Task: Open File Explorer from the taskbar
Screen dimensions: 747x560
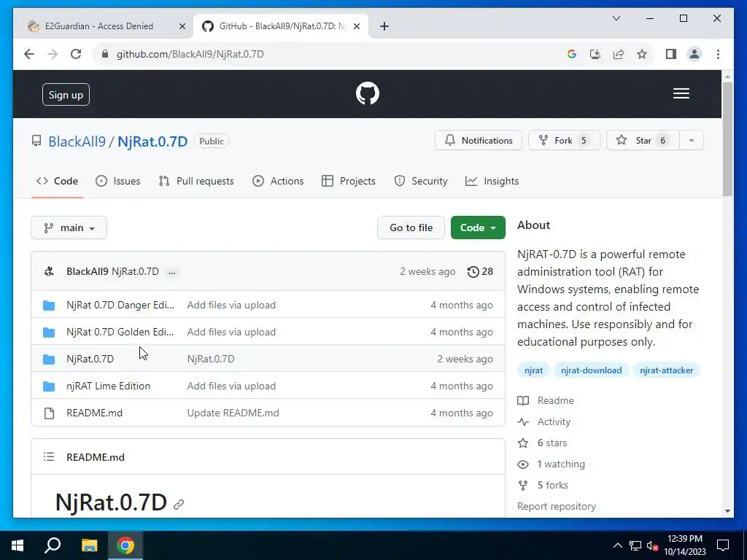Action: pos(89,545)
